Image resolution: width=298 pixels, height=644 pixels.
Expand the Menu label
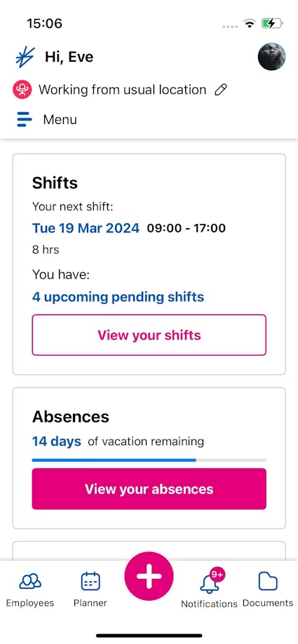(60, 120)
